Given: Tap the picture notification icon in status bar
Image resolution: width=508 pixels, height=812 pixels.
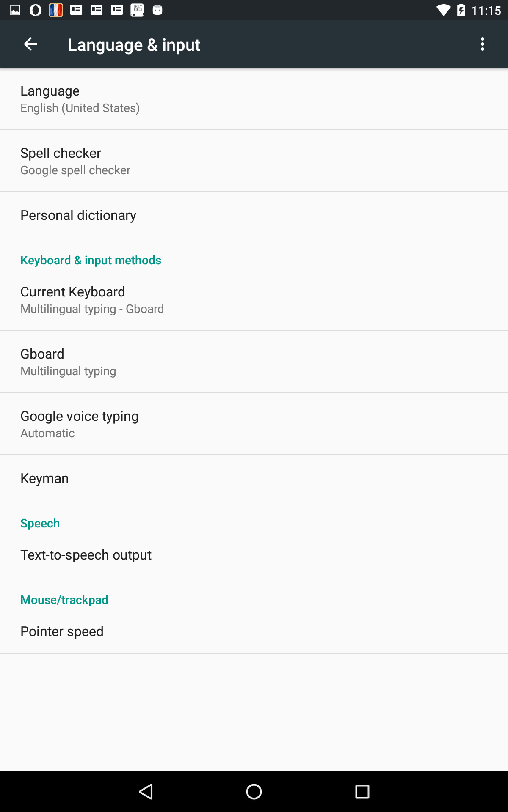Looking at the screenshot, I should point(15,10).
